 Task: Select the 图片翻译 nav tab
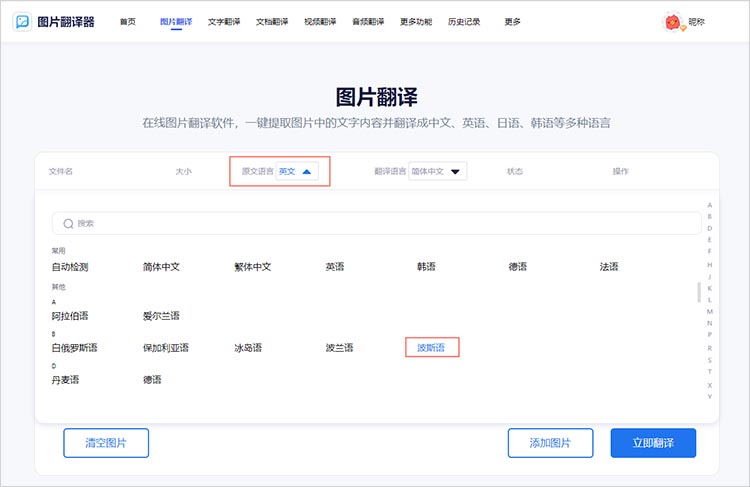[176, 22]
